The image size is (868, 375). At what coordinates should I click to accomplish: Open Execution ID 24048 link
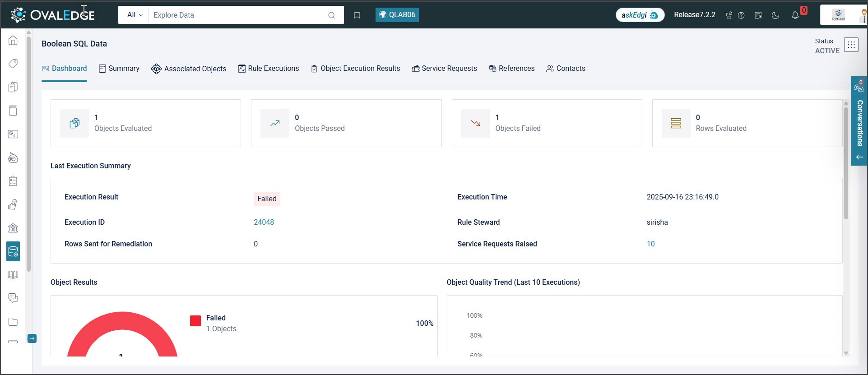click(264, 222)
